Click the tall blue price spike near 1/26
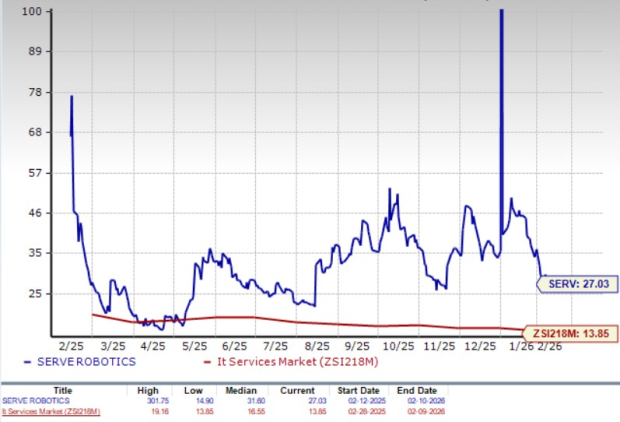Viewport: 620px width, 422px height. pos(501,100)
